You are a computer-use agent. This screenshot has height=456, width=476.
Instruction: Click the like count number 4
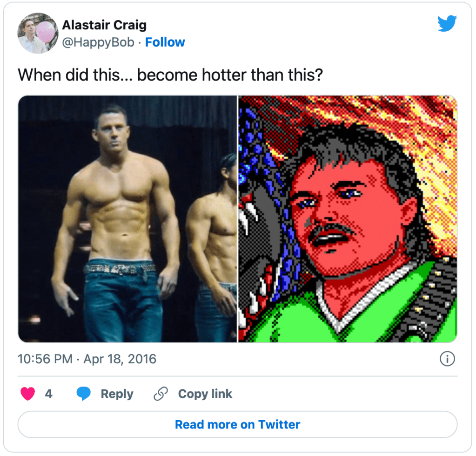point(48,394)
